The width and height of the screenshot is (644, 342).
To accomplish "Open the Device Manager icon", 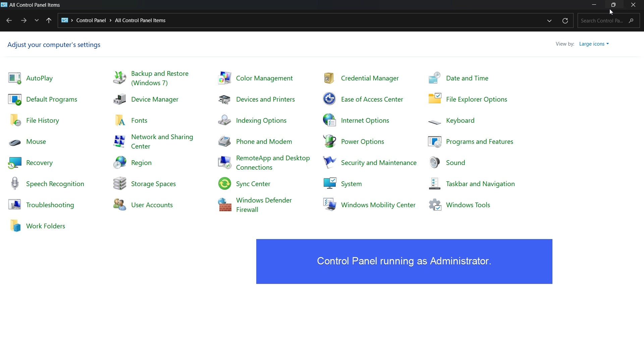I will coord(119,100).
